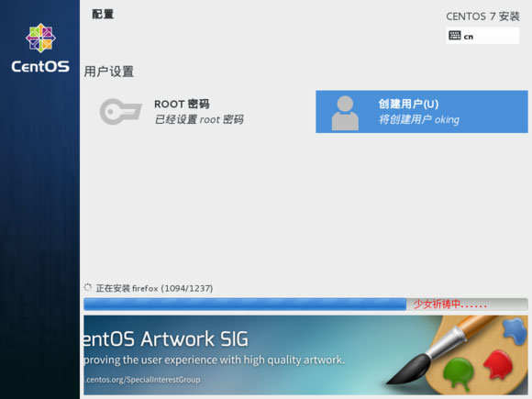
Task: Click the 已经设置 root 密码 status text
Action: point(199,119)
